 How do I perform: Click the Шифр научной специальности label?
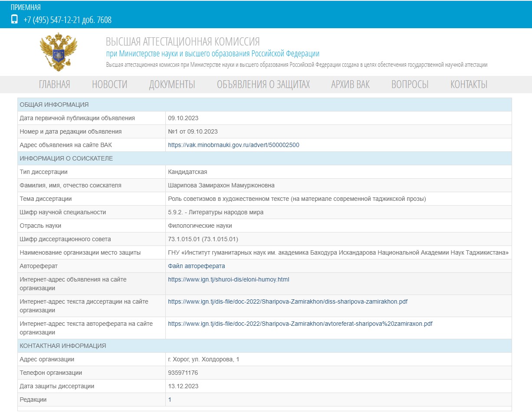pyautogui.click(x=63, y=212)
